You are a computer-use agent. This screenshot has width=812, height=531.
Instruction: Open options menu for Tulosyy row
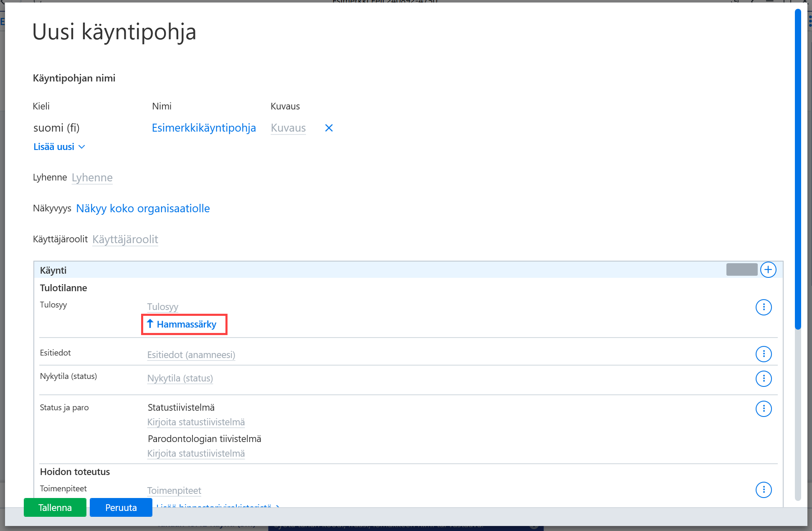[x=764, y=307]
